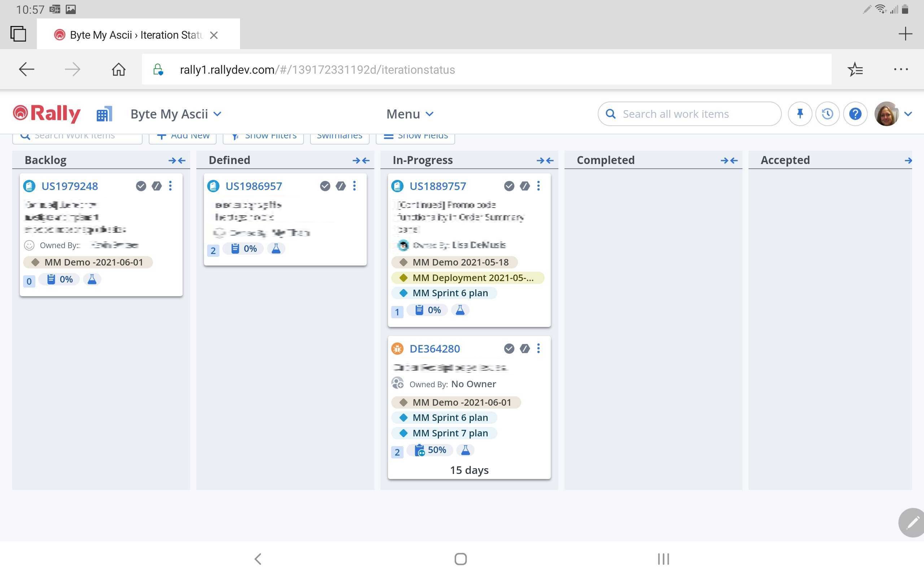The height and width of the screenshot is (578, 924).
Task: Collapse the Defined column
Action: point(361,160)
